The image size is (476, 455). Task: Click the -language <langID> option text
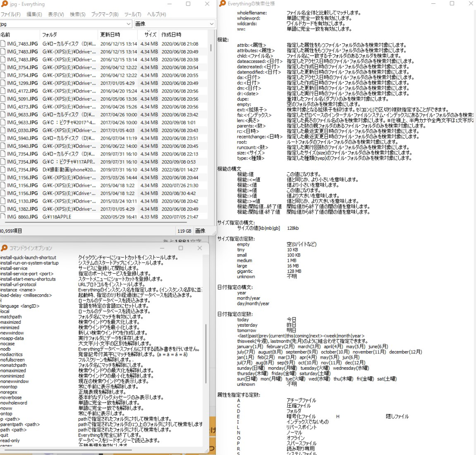[20, 306]
